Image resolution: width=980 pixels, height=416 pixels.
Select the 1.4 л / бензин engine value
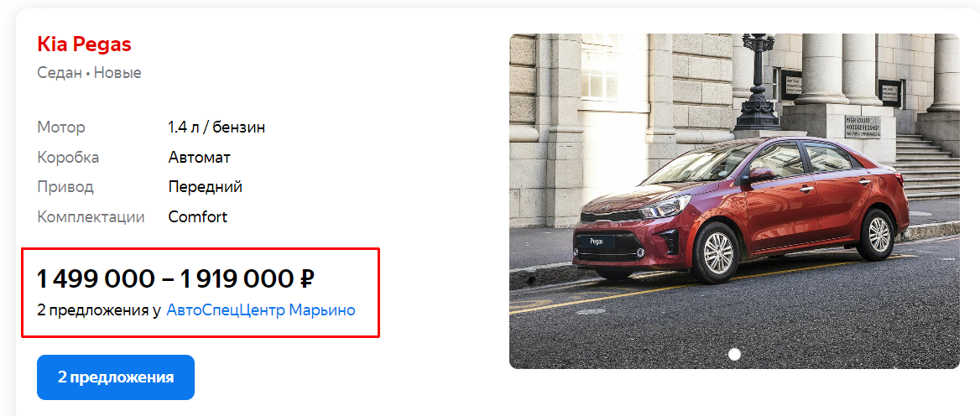coord(216,127)
